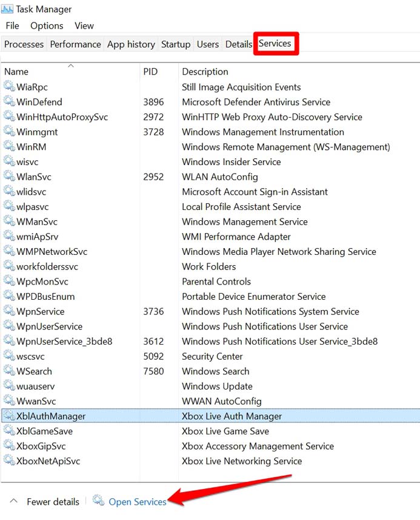The image size is (420, 520).
Task: Click the gear icon beside WinDefend
Action: pos(9,101)
